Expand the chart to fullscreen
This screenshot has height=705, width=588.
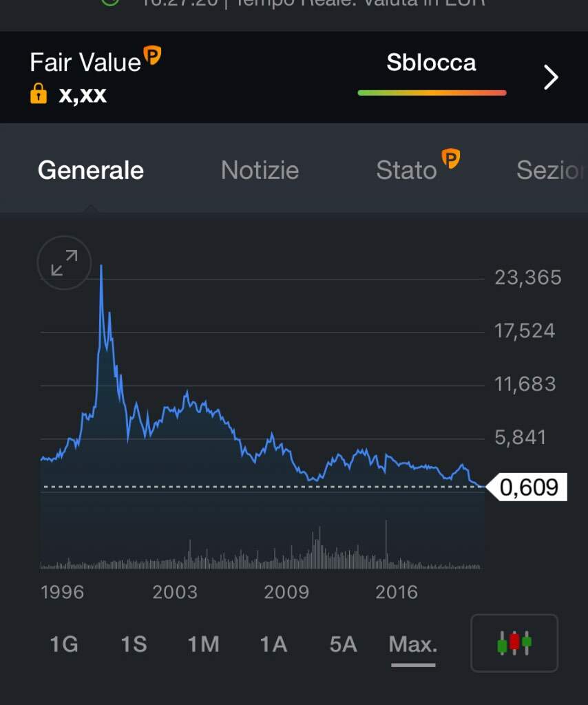pos(64,262)
